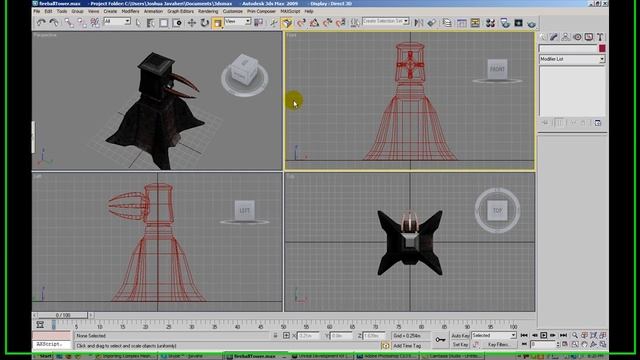
Task: Activate the Select and Link tool
Action: coord(69,23)
